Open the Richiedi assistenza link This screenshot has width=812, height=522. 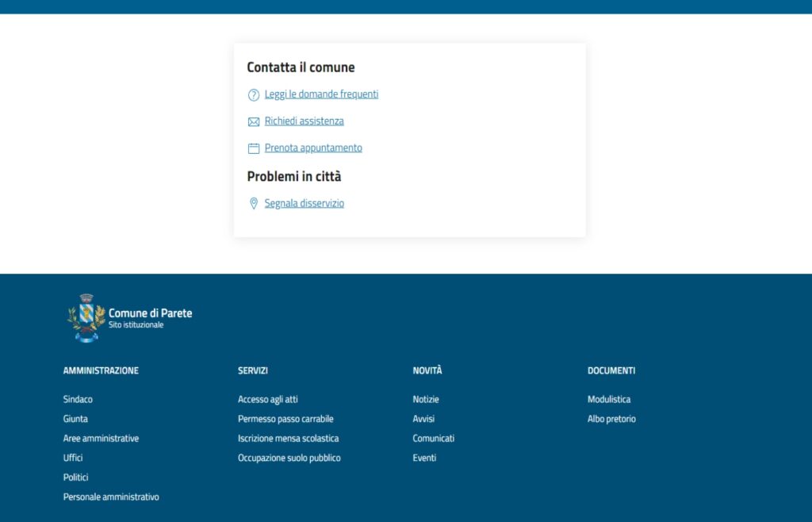304,121
